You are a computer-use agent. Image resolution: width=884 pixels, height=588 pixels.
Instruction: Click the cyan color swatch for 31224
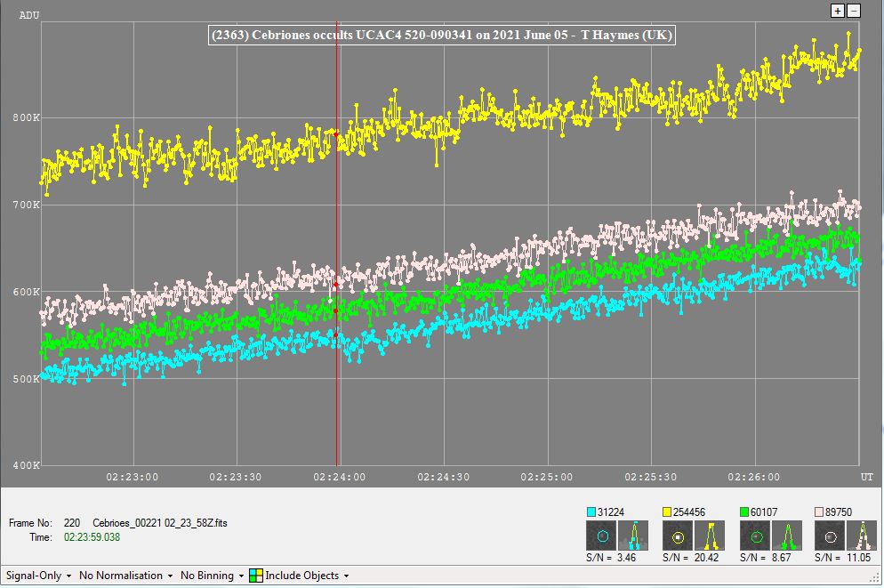pyautogui.click(x=591, y=512)
